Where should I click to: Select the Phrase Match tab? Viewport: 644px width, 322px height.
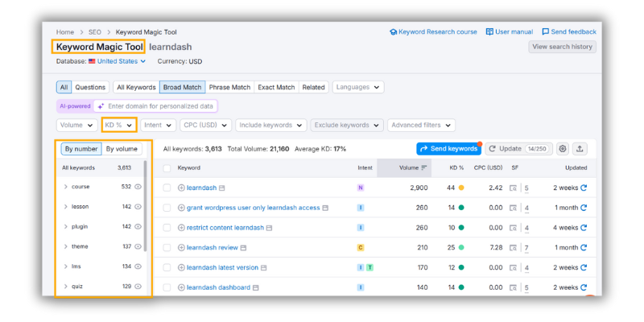click(x=229, y=87)
